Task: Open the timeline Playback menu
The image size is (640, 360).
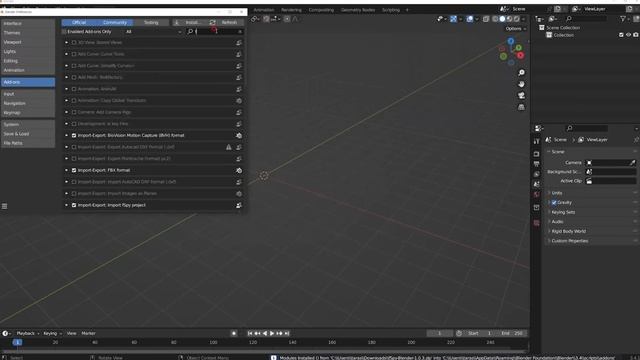Action: pyautogui.click(x=27, y=333)
